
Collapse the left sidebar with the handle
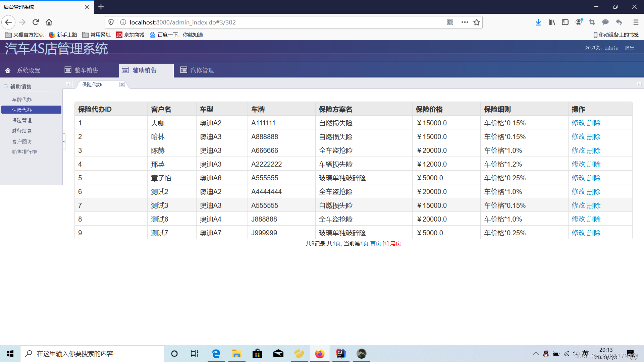[x=64, y=141]
